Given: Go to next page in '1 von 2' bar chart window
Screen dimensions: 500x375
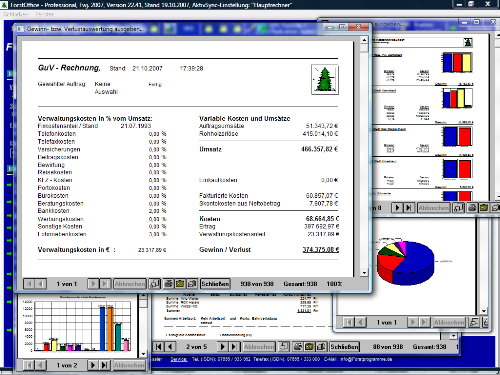Looking at the screenshot, I should [x=93, y=365].
